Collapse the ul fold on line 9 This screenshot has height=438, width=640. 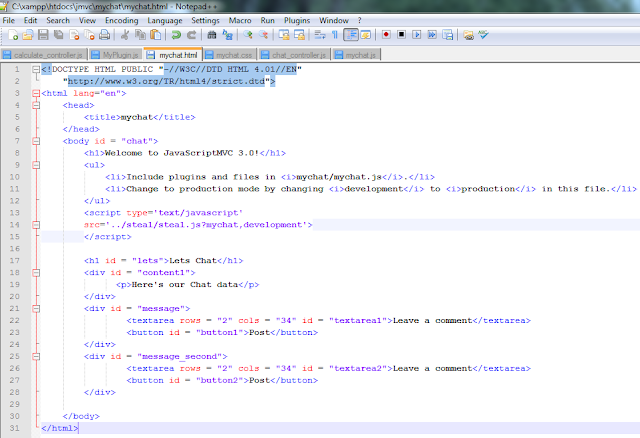[36, 165]
